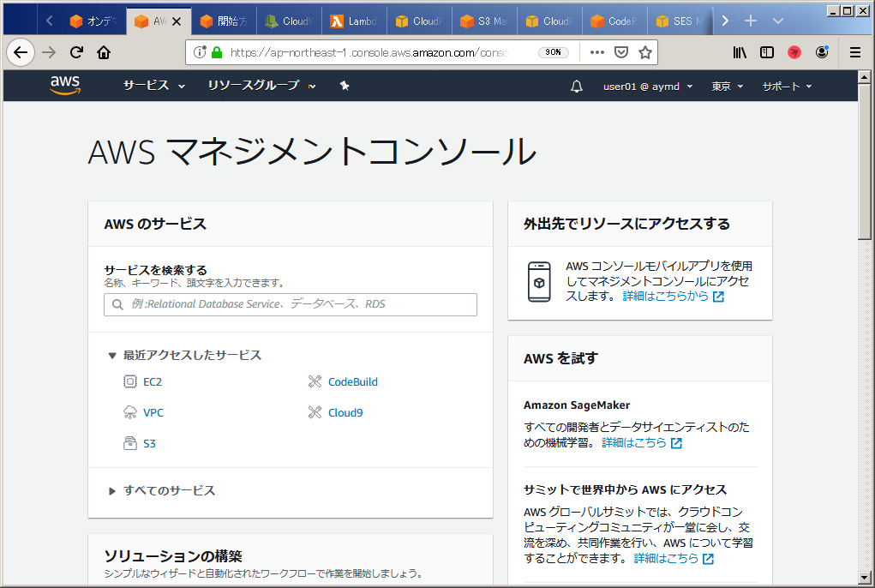Open the Cloud9 service link
875x588 pixels.
345,412
